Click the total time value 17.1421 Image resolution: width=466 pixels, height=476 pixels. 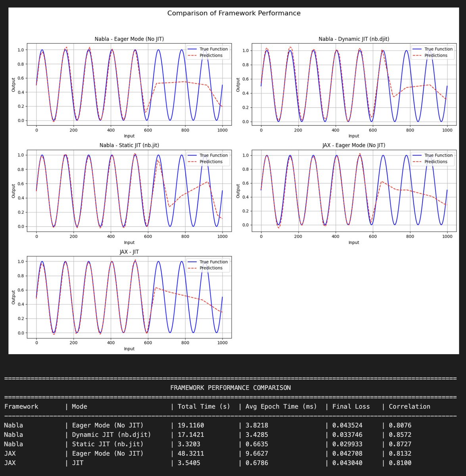coord(191,435)
